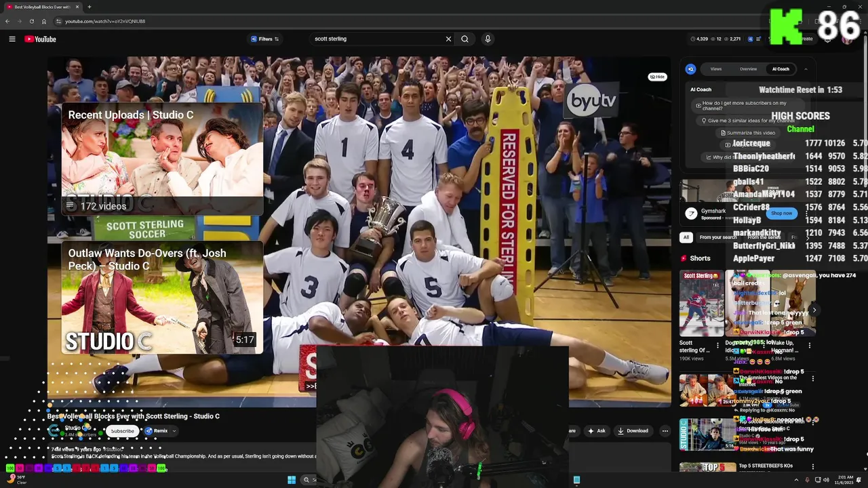
Task: Expand the dropdown arrow beside Remix
Action: point(174,431)
